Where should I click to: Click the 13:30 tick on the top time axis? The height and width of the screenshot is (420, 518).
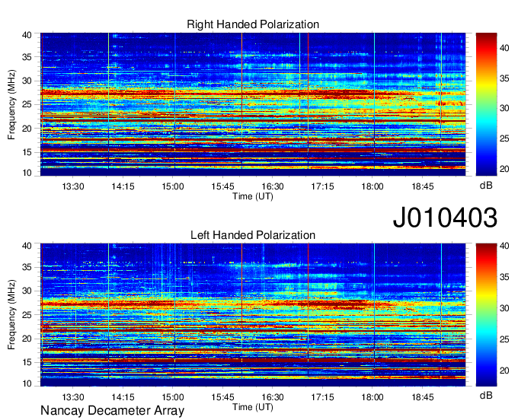click(x=73, y=186)
